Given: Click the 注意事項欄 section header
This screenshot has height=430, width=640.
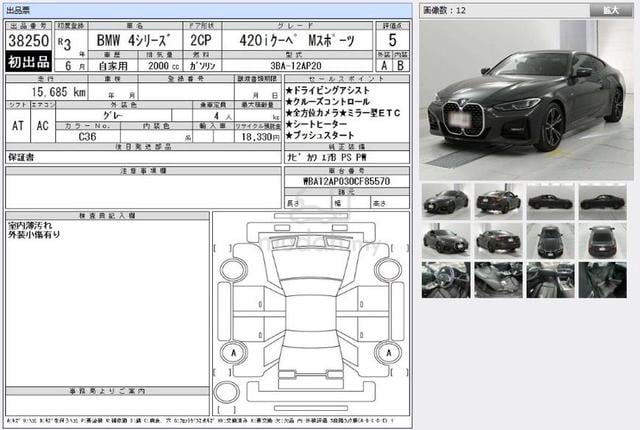Looking at the screenshot, I should [x=143, y=171].
